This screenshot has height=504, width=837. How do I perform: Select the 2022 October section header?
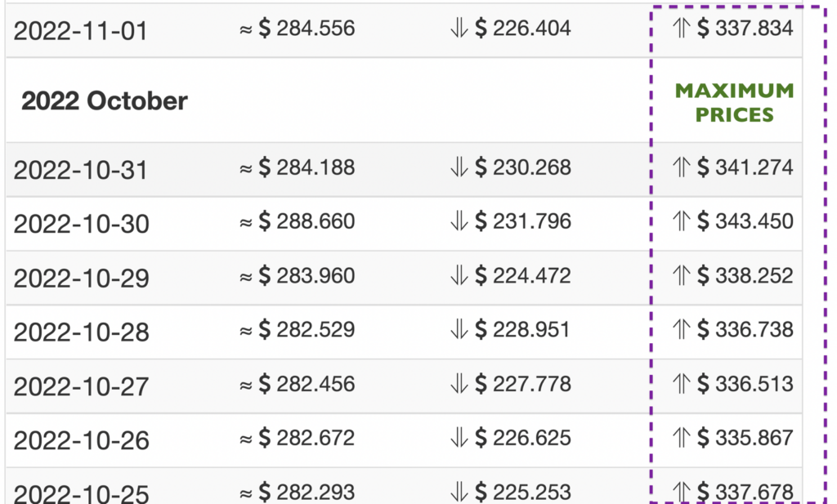(105, 100)
